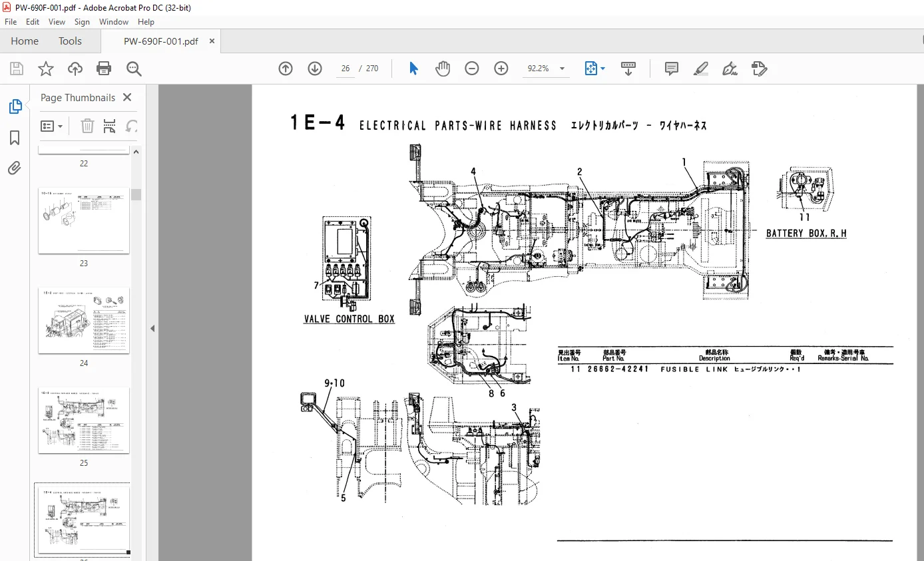Click the scrolling mode toolbar icon
This screenshot has width=924, height=561.
[x=628, y=69]
